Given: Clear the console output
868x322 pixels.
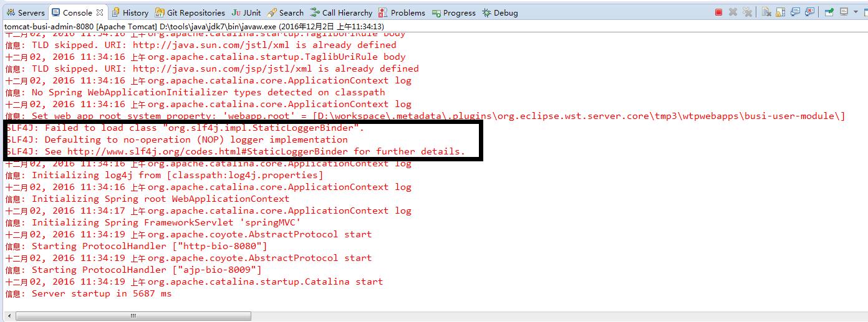Looking at the screenshot, I should (x=766, y=12).
